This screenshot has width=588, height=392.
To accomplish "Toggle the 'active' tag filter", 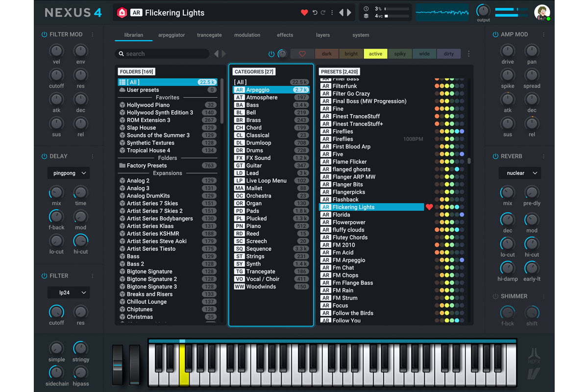I will click(376, 54).
